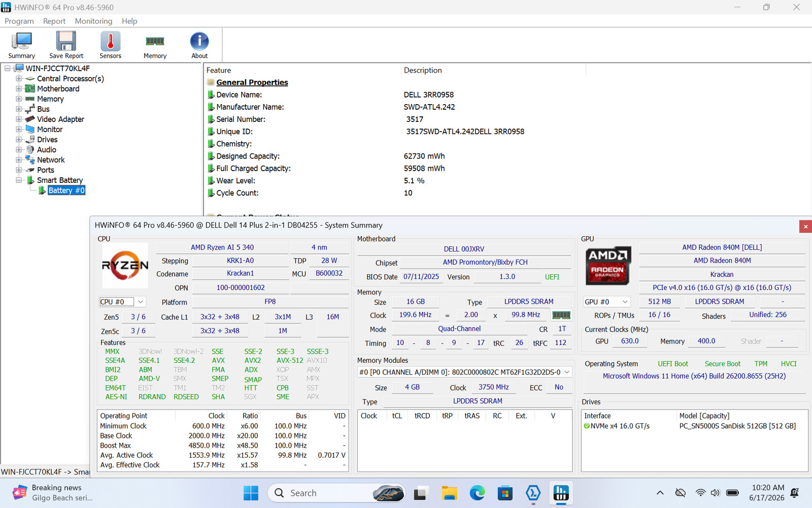
Task: Expand the Video Adapter tree node
Action: pyautogui.click(x=19, y=119)
